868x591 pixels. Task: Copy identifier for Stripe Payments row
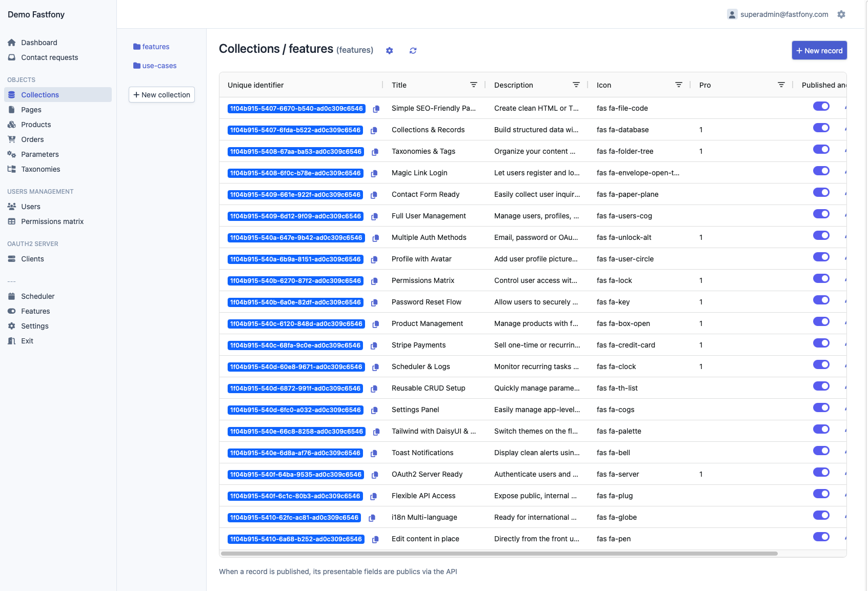point(374,346)
